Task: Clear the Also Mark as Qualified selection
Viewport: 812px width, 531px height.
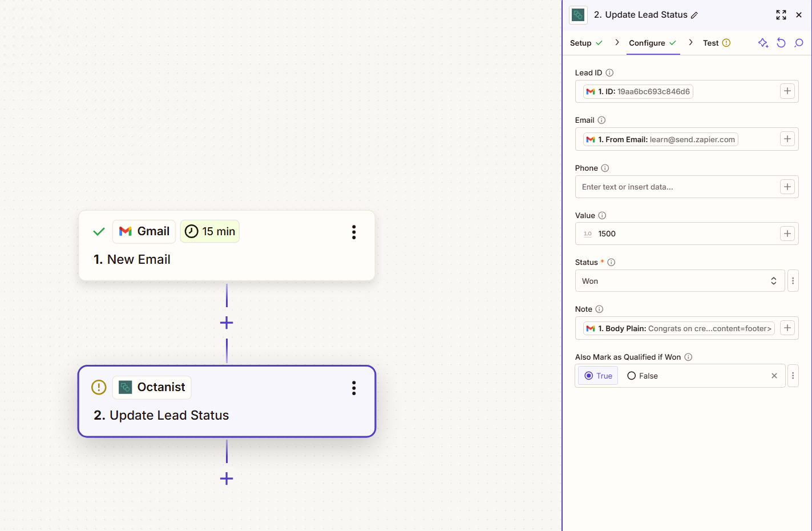Action: (x=774, y=375)
